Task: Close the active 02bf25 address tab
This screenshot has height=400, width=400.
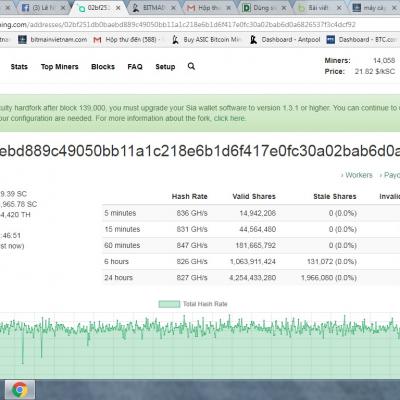Action: (118, 8)
